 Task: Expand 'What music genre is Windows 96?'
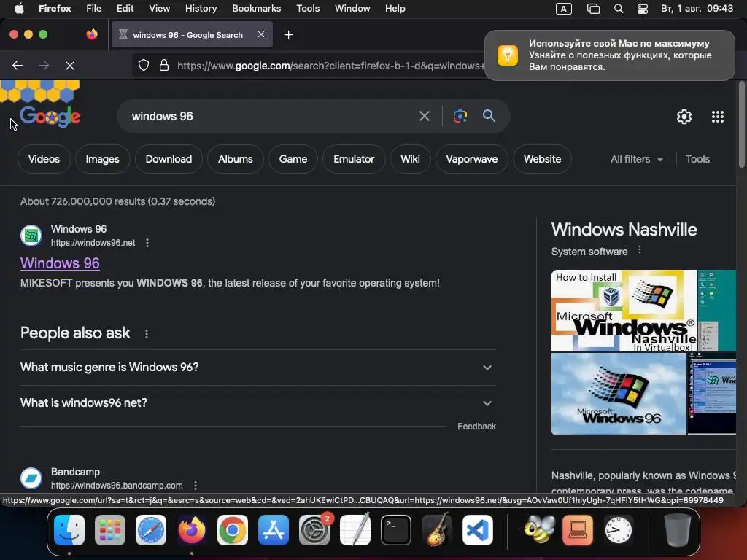tap(258, 367)
